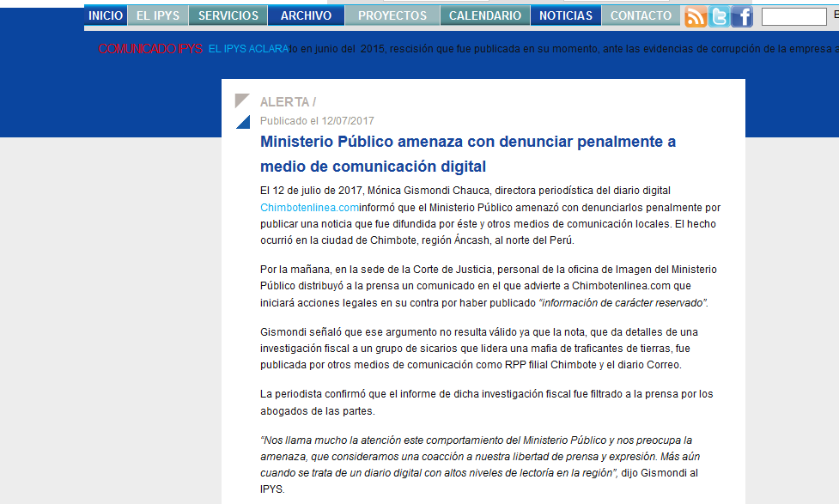Screen dimensions: 839x504
Task: Switch to the NOTICIAS tab
Action: (565, 15)
